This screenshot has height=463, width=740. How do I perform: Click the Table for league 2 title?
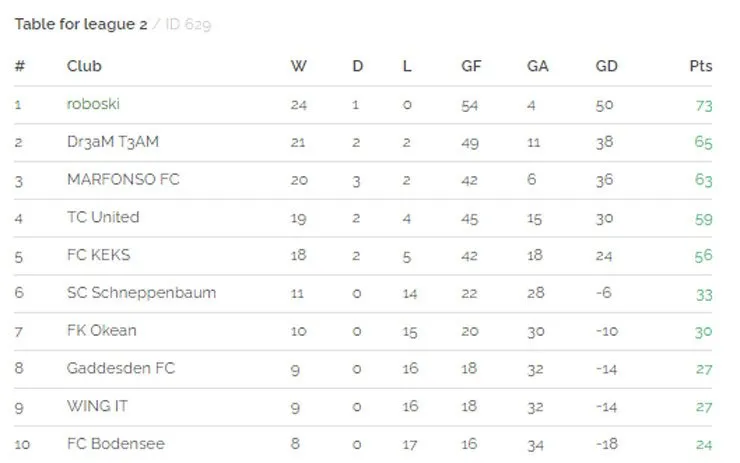pos(81,24)
